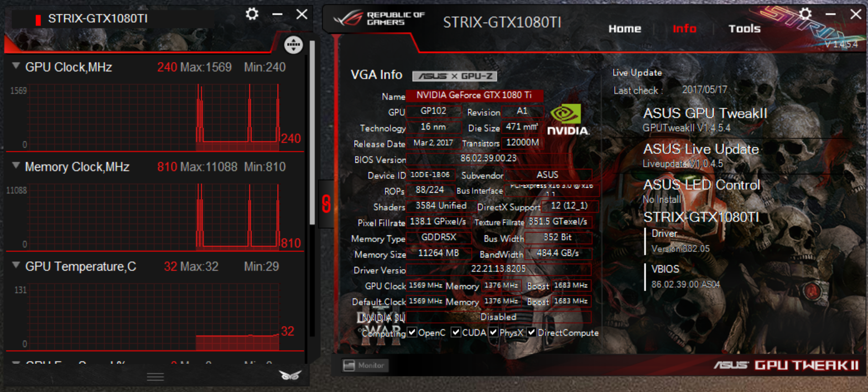This screenshot has height=392, width=868.
Task: Click the BIOS Version value "86.02.39.00.23"
Action: click(488, 158)
